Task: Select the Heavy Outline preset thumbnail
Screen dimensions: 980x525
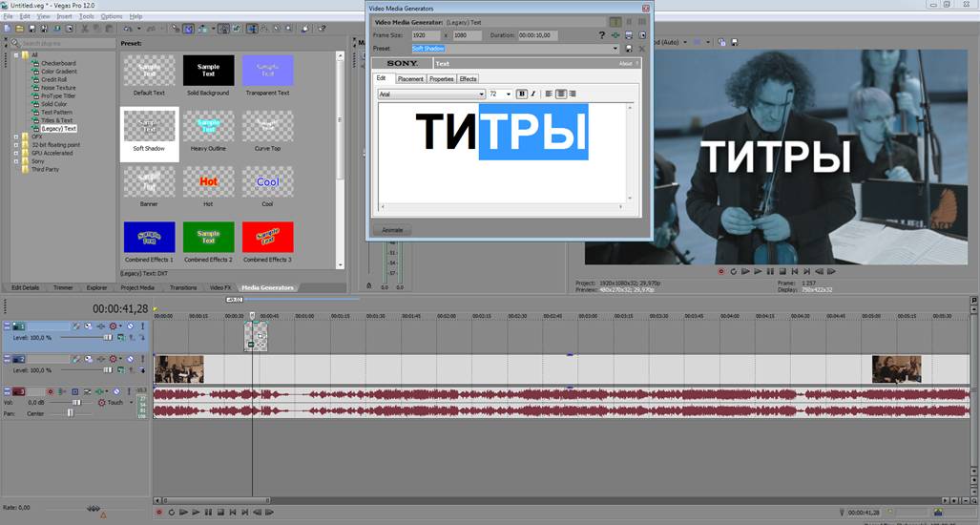Action: point(208,126)
